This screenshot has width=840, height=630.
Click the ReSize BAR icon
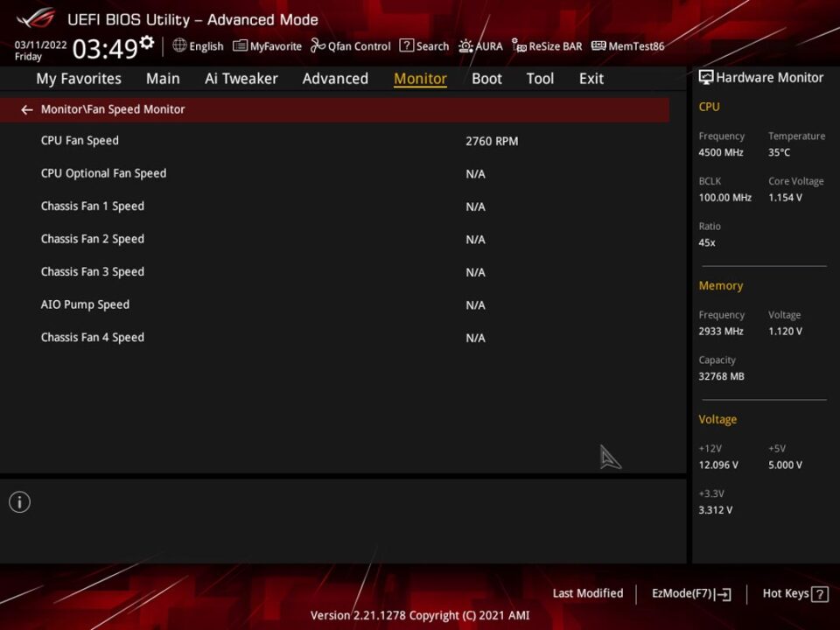tap(519, 45)
